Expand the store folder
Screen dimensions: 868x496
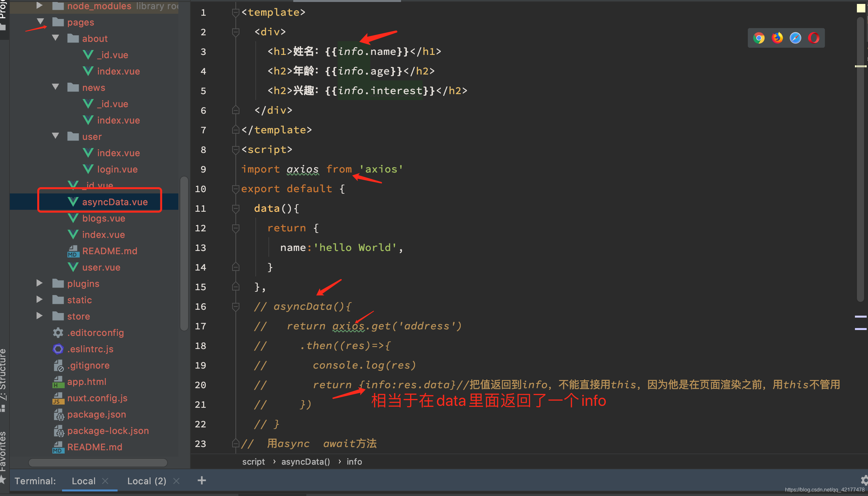click(x=40, y=316)
